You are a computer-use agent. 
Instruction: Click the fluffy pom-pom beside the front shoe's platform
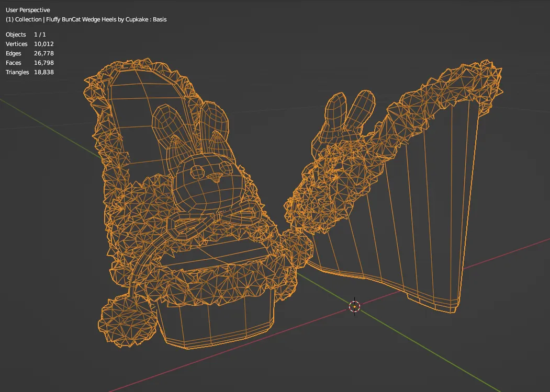(x=127, y=320)
